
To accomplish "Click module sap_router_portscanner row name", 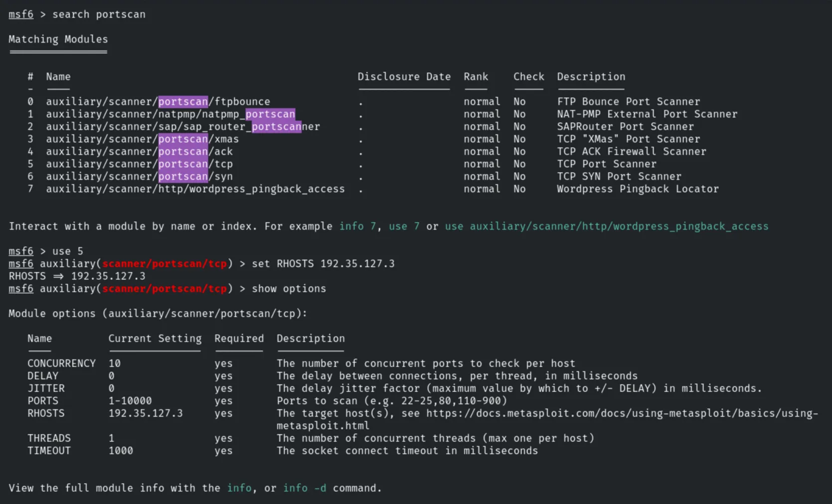I will (183, 127).
